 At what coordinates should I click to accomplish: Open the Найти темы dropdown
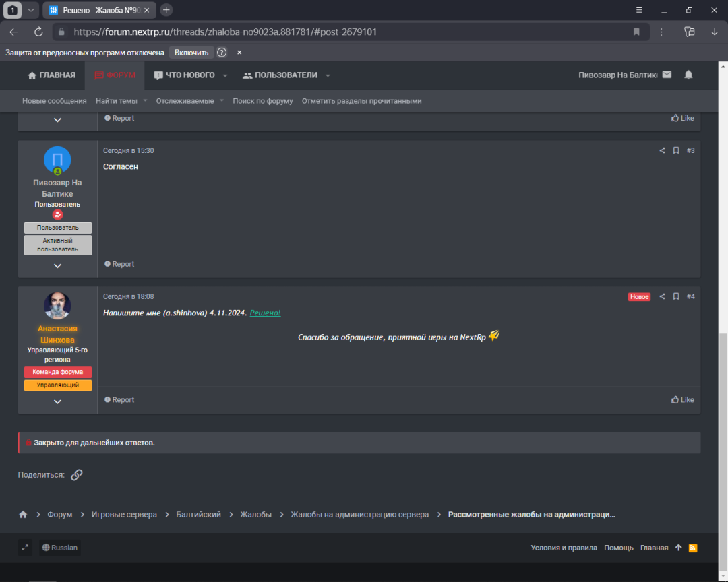[x=121, y=101]
